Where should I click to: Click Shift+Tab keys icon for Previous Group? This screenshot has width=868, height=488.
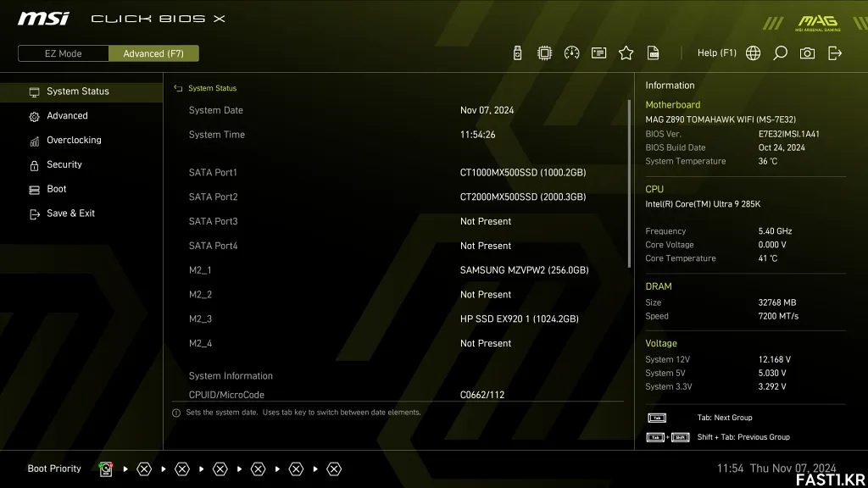point(668,437)
